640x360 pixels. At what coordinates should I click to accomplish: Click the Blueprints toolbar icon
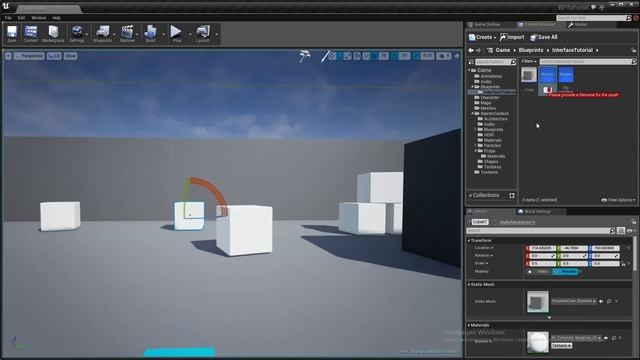click(x=102, y=34)
